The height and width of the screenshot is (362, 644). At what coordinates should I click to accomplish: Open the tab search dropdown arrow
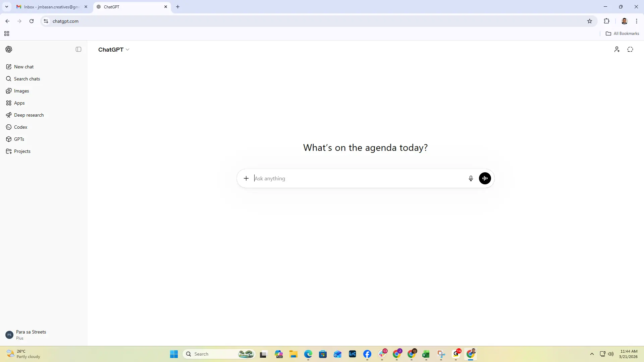(x=7, y=7)
